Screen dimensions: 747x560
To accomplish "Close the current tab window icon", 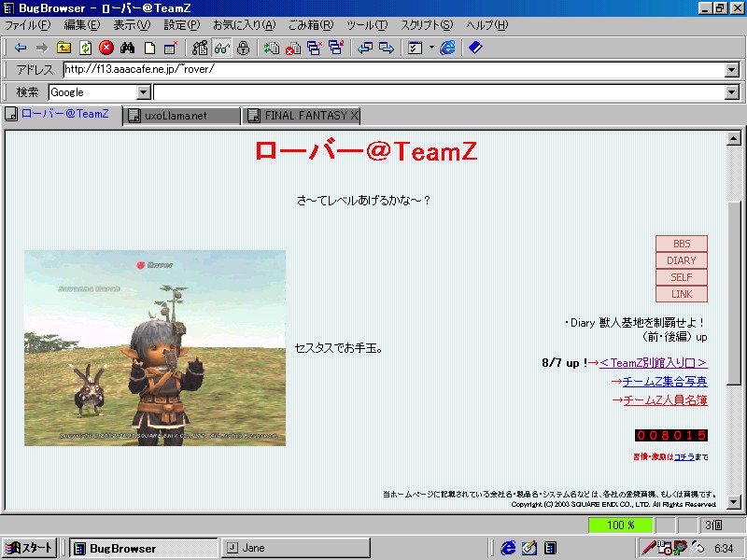I will coord(171,48).
